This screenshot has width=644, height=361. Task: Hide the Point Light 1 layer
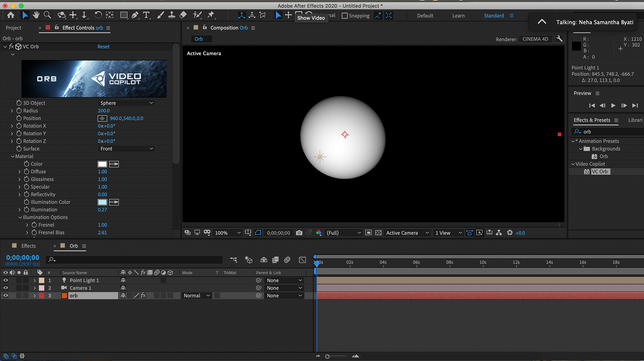[6, 280]
